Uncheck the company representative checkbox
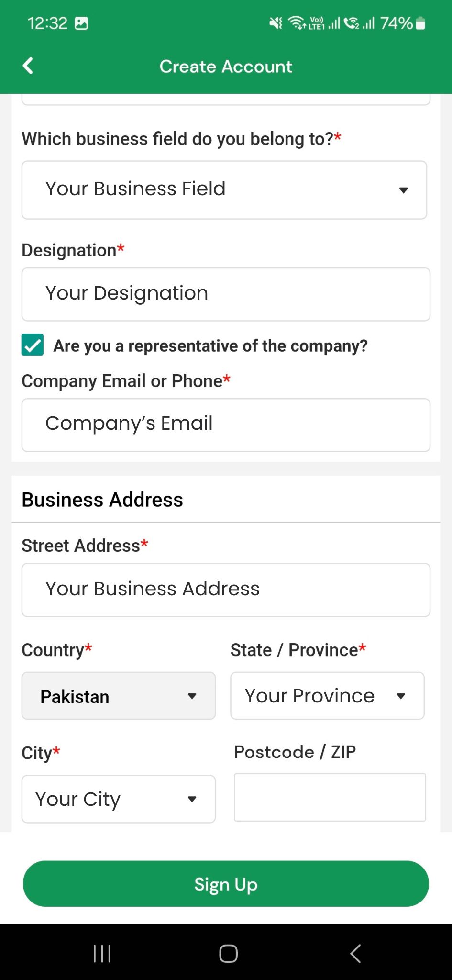The width and height of the screenshot is (452, 980). coord(33,345)
